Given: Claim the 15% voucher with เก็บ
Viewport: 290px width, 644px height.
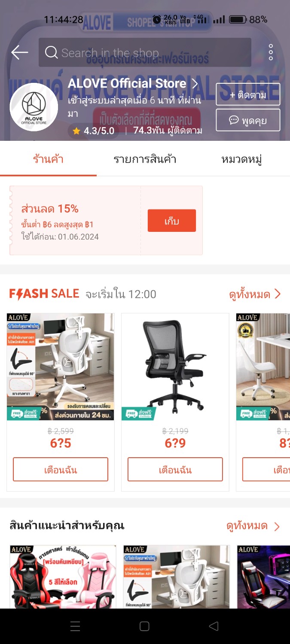Looking at the screenshot, I should (172, 221).
